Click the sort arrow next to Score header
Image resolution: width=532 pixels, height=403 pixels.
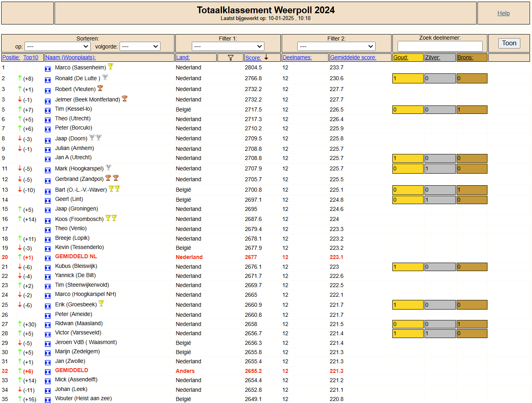[266, 57]
